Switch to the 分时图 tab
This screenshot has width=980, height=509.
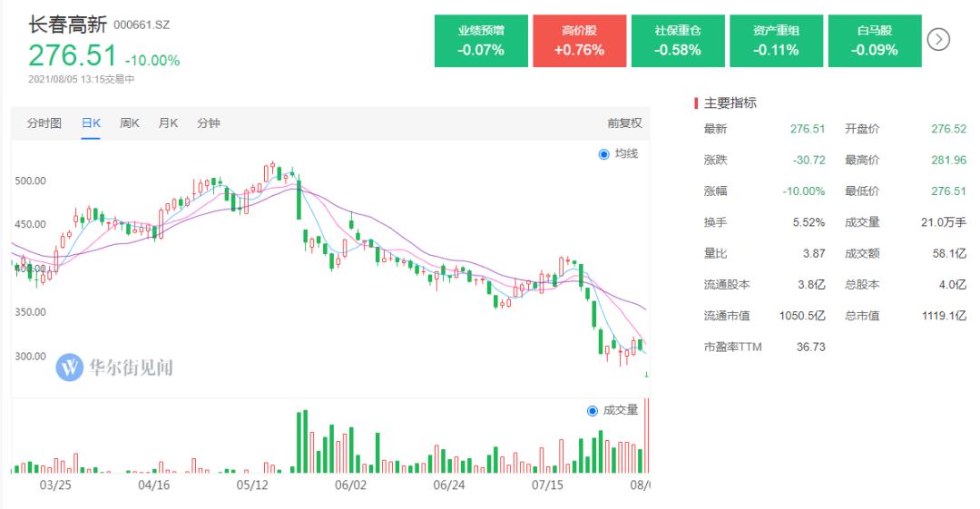(x=44, y=123)
